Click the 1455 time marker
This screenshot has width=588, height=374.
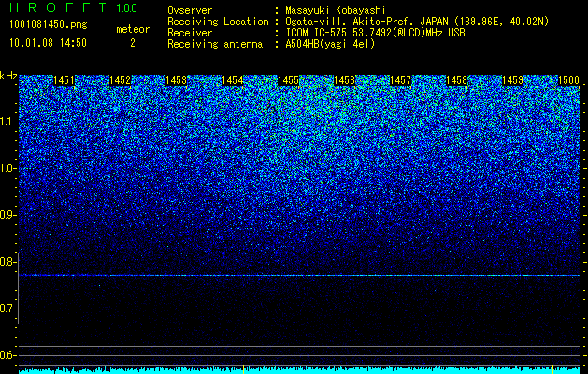(288, 80)
